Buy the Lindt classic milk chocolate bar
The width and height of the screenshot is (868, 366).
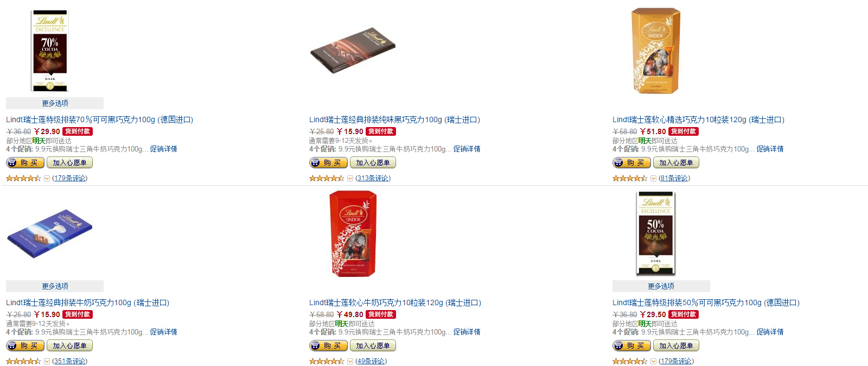click(25, 345)
